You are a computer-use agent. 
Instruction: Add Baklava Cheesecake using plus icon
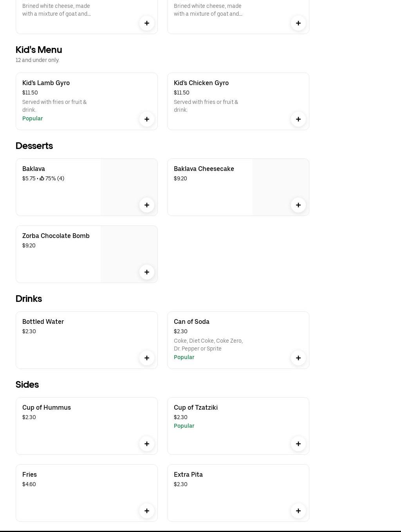[298, 205]
